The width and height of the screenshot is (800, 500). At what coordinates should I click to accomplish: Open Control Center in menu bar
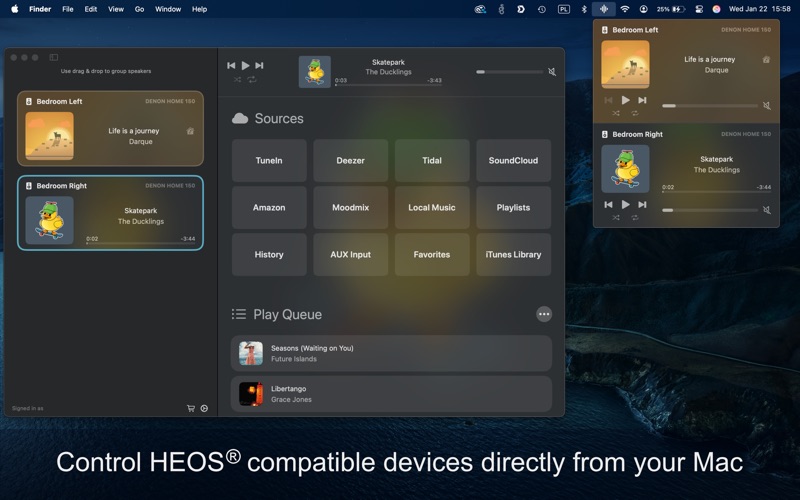pos(699,9)
